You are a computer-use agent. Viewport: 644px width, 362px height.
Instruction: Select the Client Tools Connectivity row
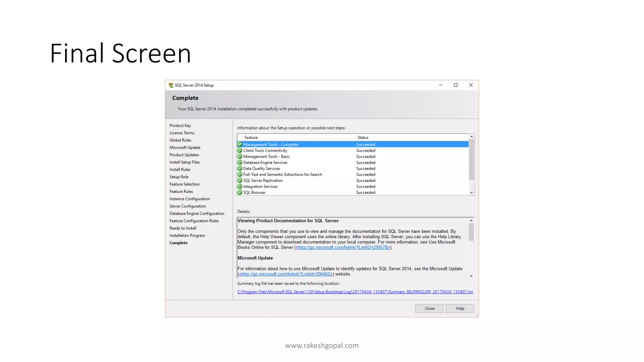pyautogui.click(x=353, y=150)
